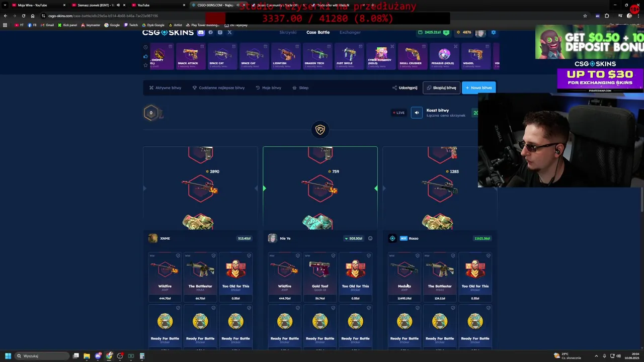This screenshot has width=644, height=362.
Task: Click Rosso's total value 11621.36zł
Action: pyautogui.click(x=482, y=238)
